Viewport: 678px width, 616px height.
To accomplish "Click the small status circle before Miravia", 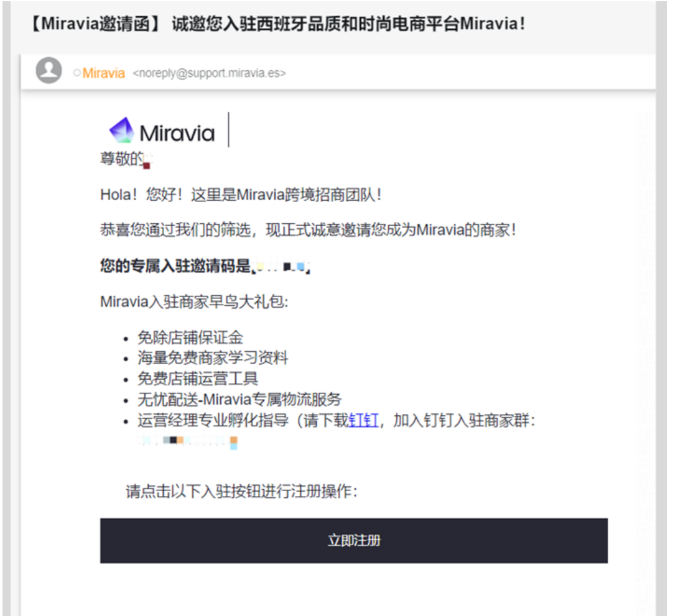I will point(77,73).
